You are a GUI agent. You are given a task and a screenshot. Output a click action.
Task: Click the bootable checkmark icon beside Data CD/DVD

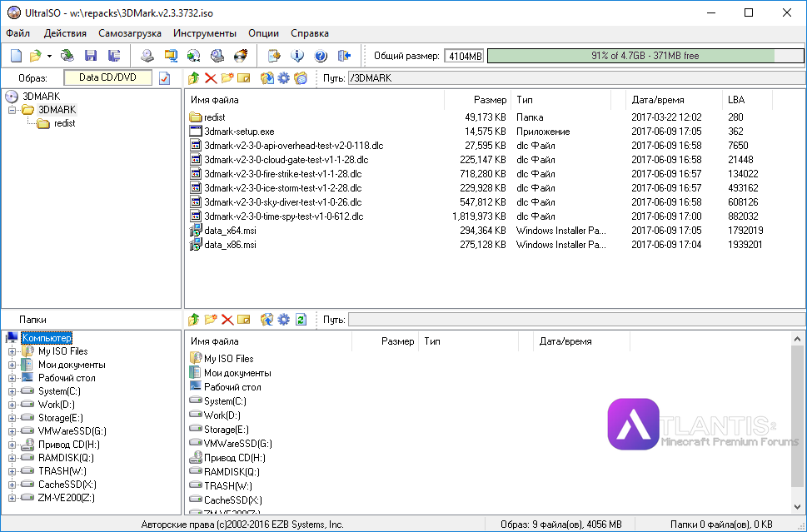[x=165, y=78]
